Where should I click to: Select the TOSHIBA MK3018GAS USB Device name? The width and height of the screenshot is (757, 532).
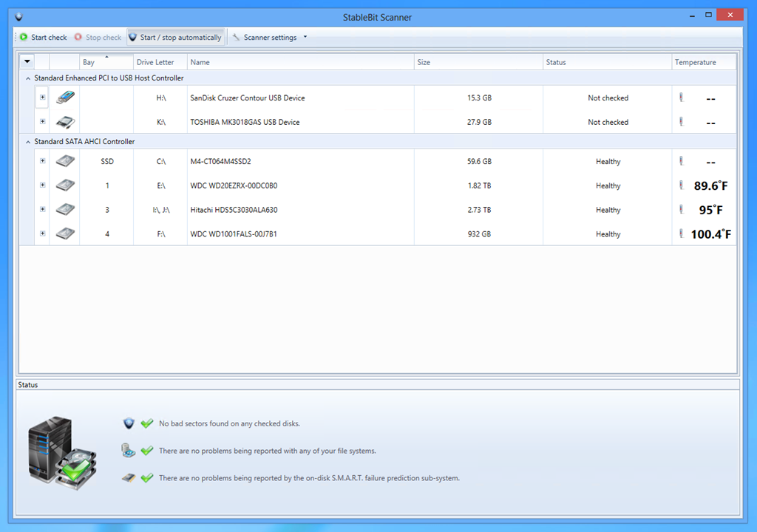[245, 122]
